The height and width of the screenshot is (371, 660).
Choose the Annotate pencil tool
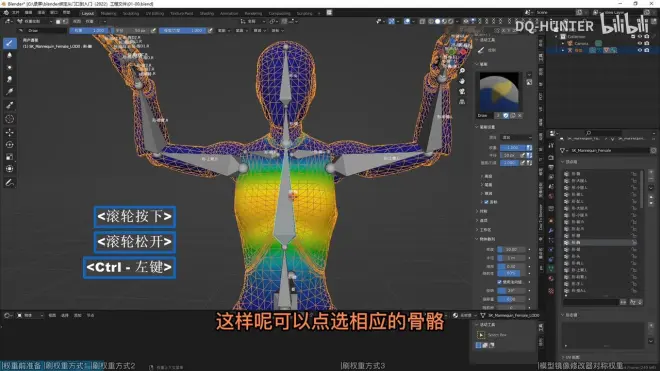[9, 183]
